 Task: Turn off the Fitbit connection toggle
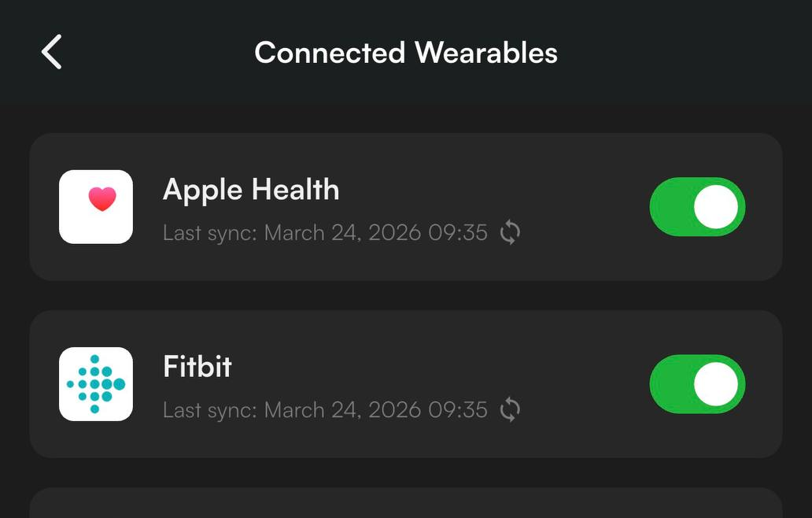[697, 384]
